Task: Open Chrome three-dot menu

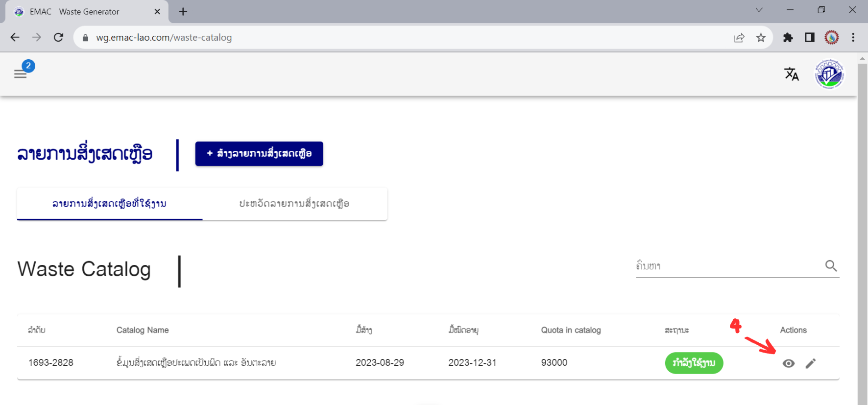Action: coord(853,38)
